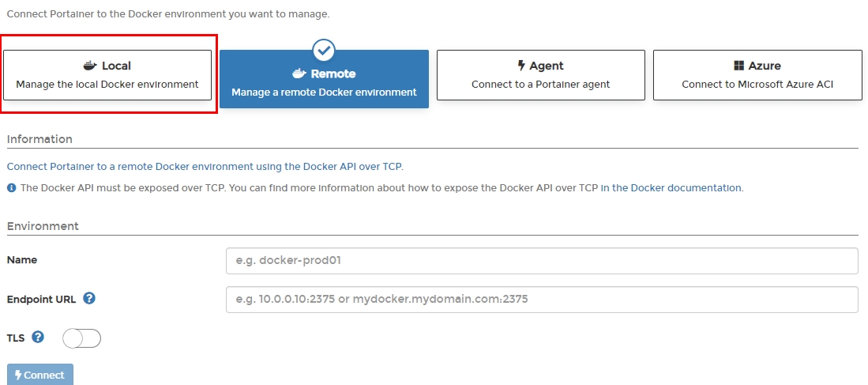Click the checkmark badge above Remote
Image resolution: width=868 pixels, height=385 pixels.
(x=324, y=51)
